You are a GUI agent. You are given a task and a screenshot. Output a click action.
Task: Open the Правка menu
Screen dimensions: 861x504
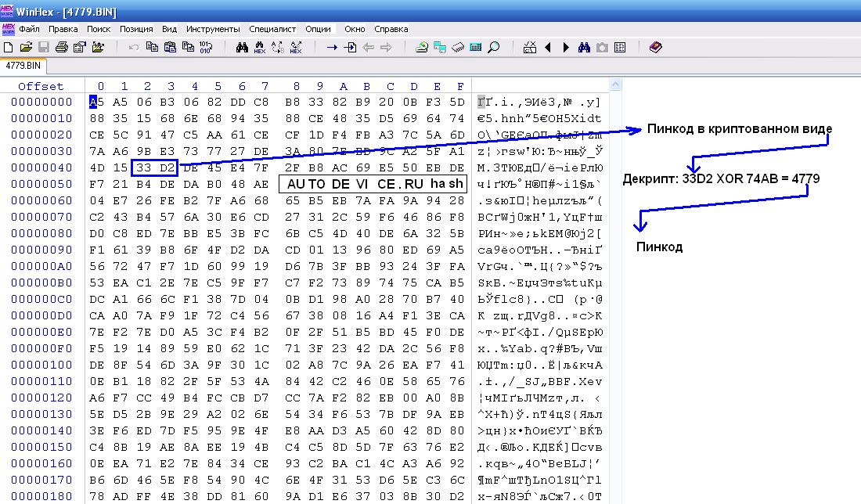[x=63, y=29]
